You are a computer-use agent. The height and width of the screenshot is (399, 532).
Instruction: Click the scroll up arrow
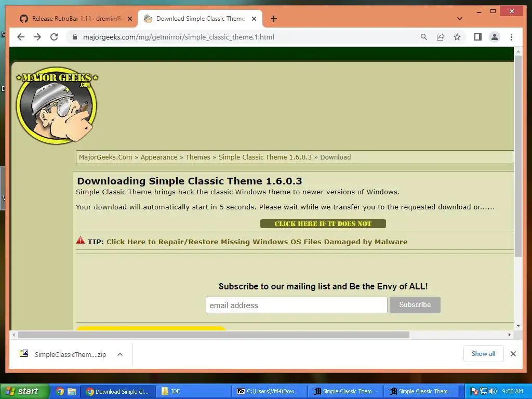(518, 51)
